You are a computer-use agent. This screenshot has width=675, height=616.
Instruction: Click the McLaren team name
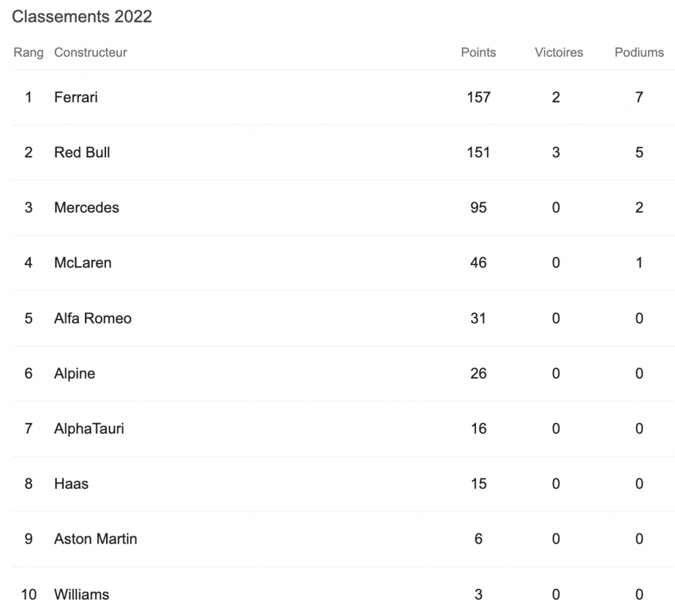[82, 263]
